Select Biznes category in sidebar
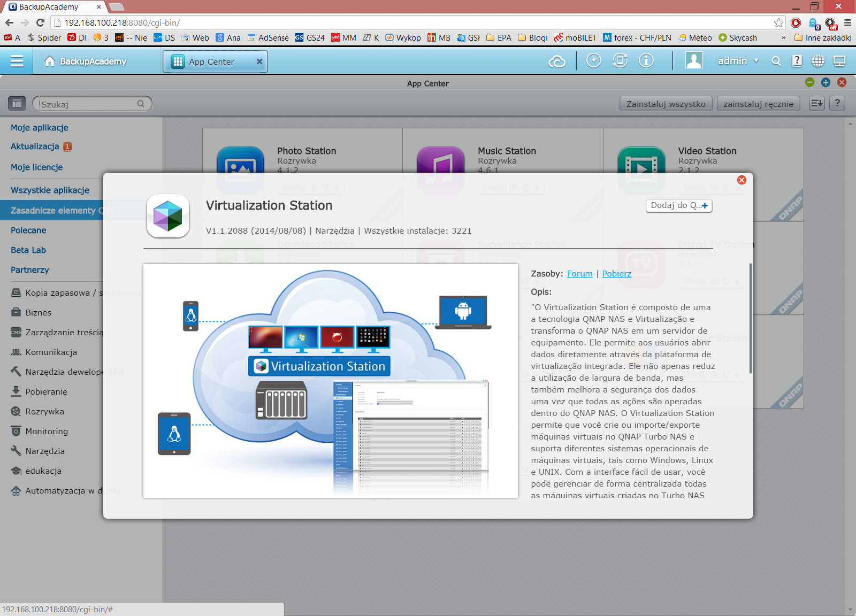Viewport: 856px width, 616px height. pyautogui.click(x=31, y=313)
